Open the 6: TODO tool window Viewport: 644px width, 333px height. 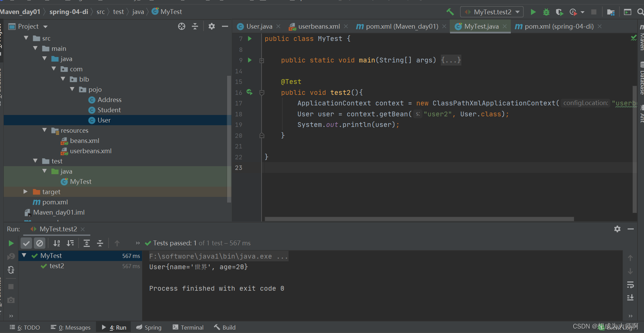(25, 327)
